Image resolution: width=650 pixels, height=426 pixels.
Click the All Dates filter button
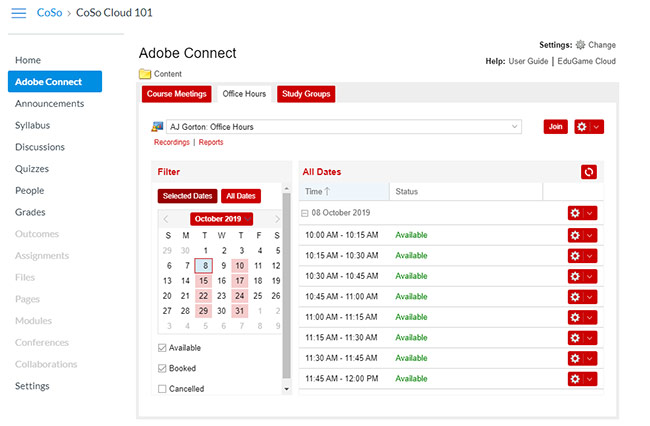point(241,196)
